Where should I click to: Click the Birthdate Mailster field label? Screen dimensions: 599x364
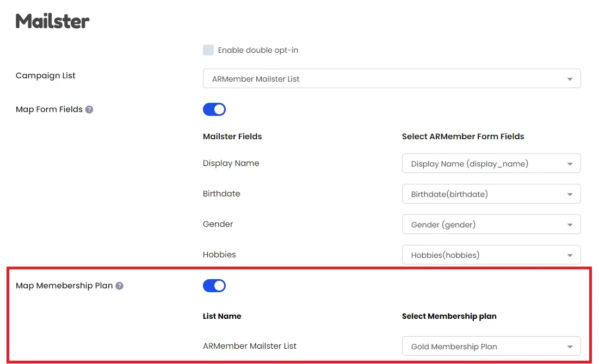tap(221, 194)
